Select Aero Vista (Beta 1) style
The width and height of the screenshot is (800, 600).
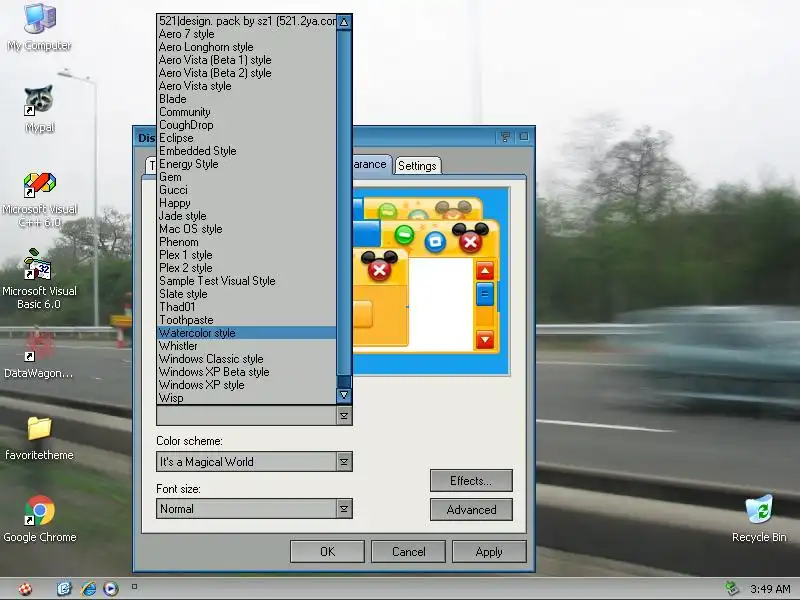click(x=247, y=60)
